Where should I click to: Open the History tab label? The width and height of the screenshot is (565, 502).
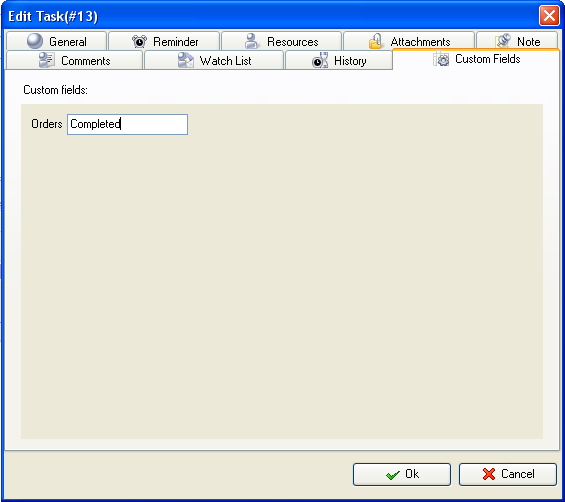350,61
